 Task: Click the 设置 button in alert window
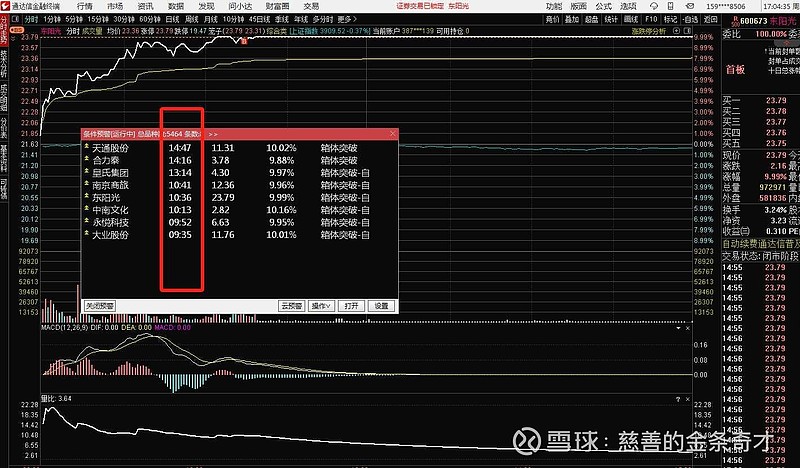click(x=381, y=306)
